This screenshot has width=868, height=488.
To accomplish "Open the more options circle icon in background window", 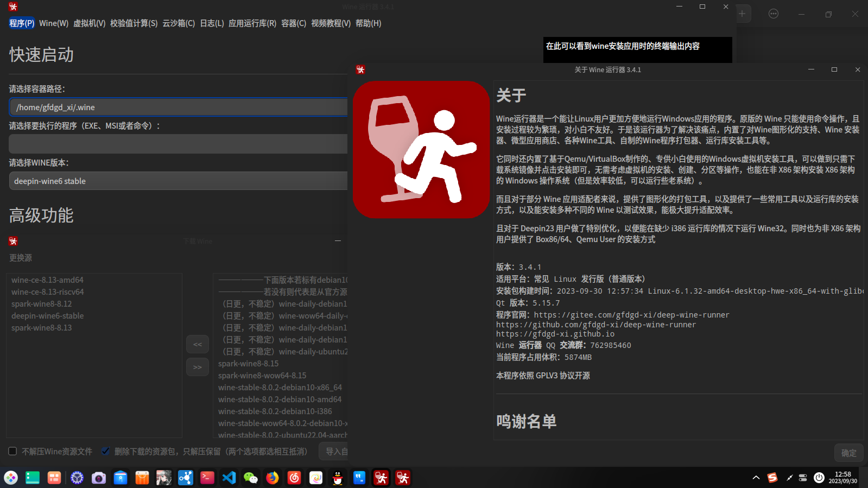I will click(x=774, y=14).
